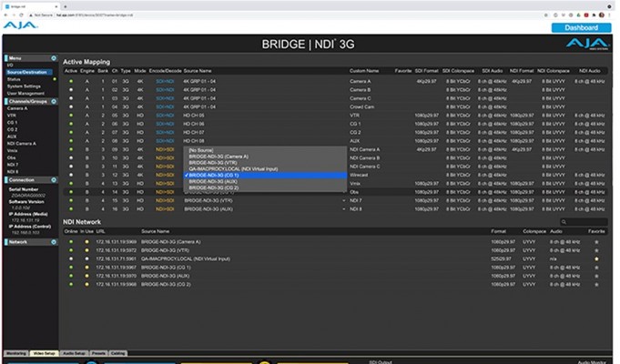The width and height of the screenshot is (620, 364).
Task: Select Vmix in Channels/Groups list
Action: click(x=12, y=150)
